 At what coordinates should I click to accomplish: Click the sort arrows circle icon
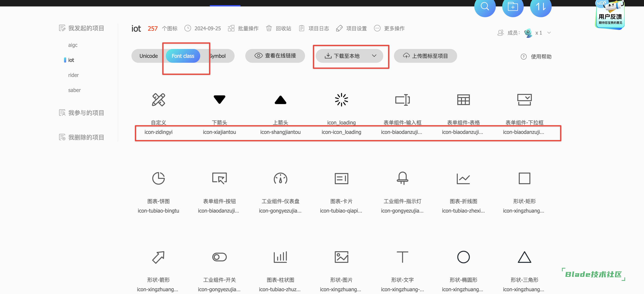(541, 7)
